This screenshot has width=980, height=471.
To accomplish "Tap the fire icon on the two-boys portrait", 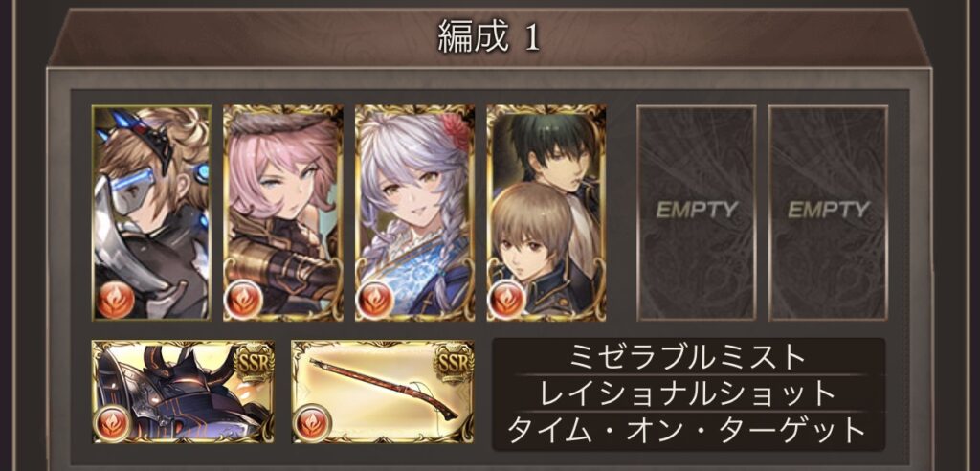I will (507, 299).
